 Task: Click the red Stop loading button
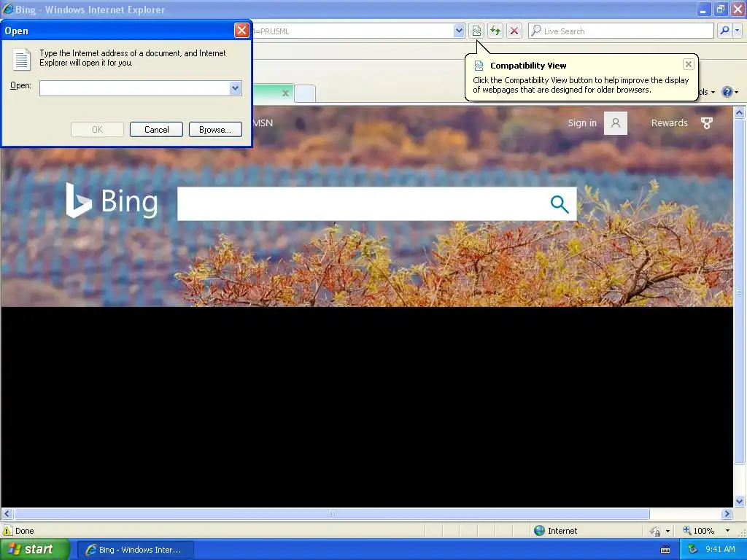tap(514, 31)
